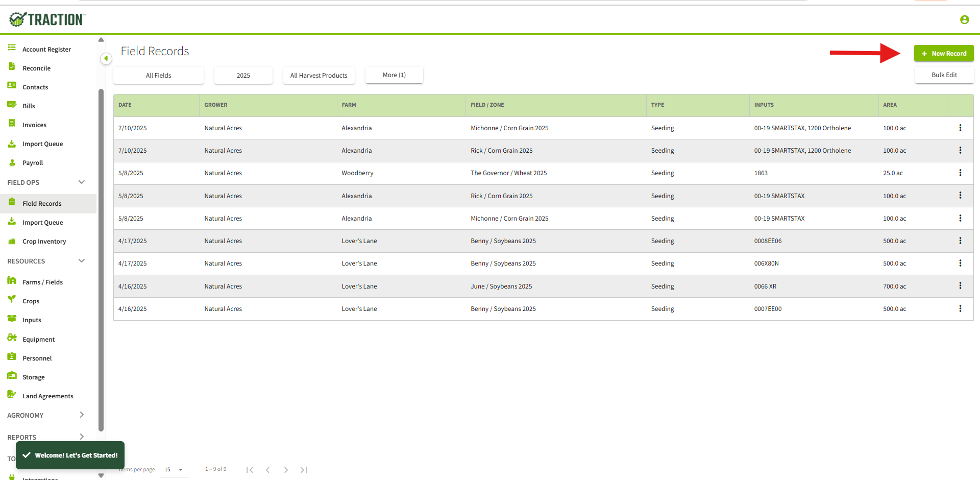Click the Field Records clipboard icon
Viewport: 980px width, 480px height.
point(12,202)
